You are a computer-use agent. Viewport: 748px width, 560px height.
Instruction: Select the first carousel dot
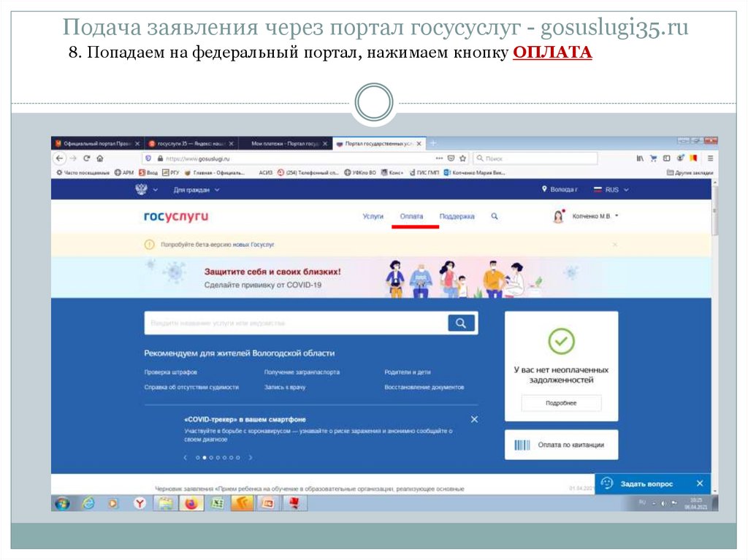(x=197, y=458)
